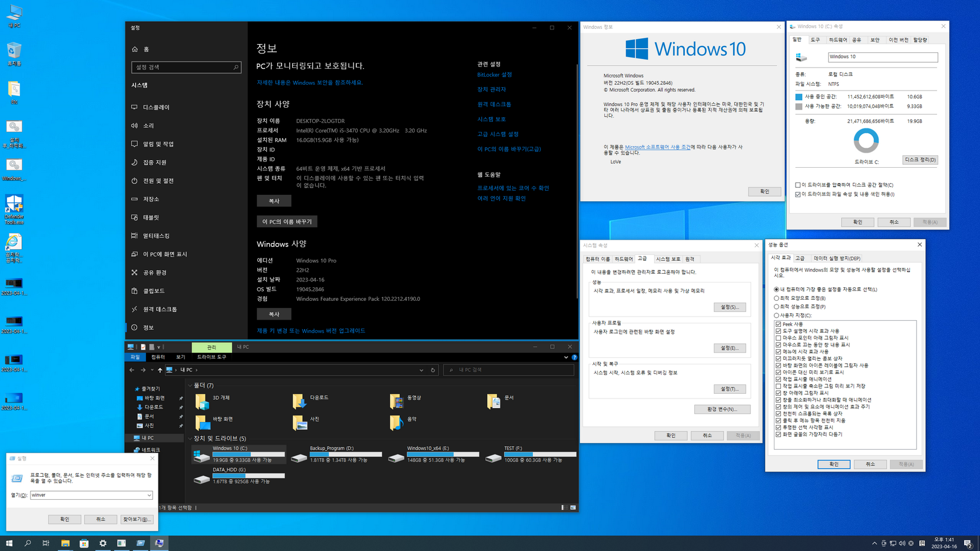This screenshot has width=980, height=551.
Task: Click 찾아보기(B) in Run dialog
Action: pyautogui.click(x=137, y=519)
